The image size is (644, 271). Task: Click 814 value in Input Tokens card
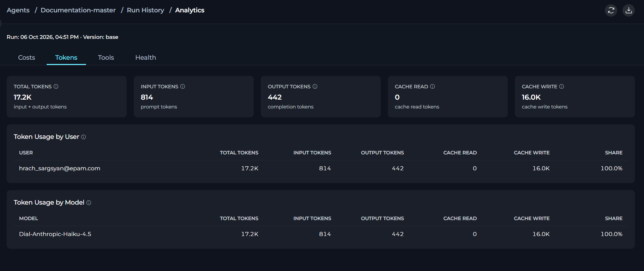pyautogui.click(x=147, y=97)
